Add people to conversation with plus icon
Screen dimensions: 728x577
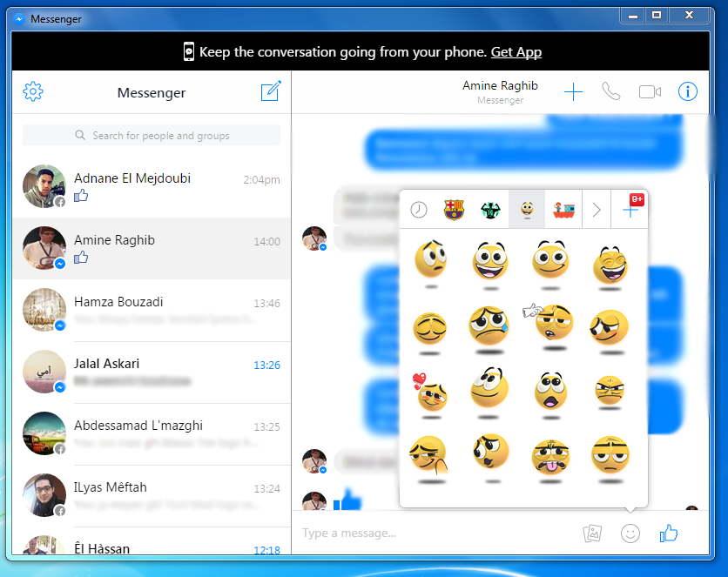click(573, 92)
